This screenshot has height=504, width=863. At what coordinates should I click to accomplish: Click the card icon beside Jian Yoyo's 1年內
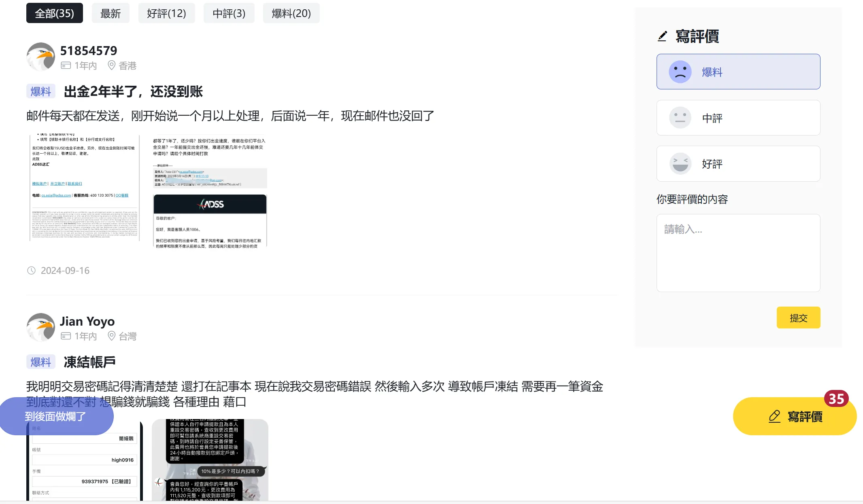66,336
